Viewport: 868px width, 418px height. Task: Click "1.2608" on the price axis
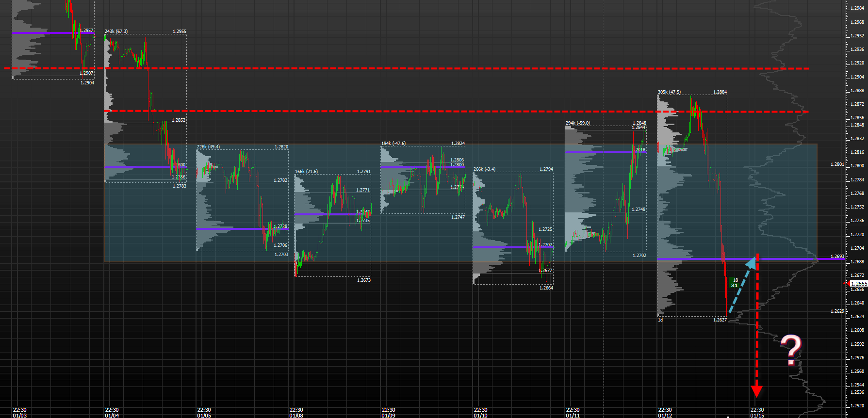857,330
